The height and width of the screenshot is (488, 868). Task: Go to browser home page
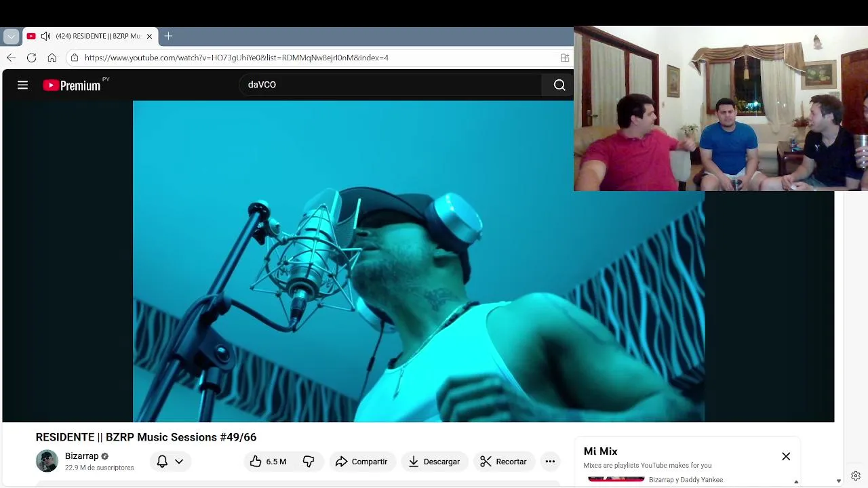52,58
